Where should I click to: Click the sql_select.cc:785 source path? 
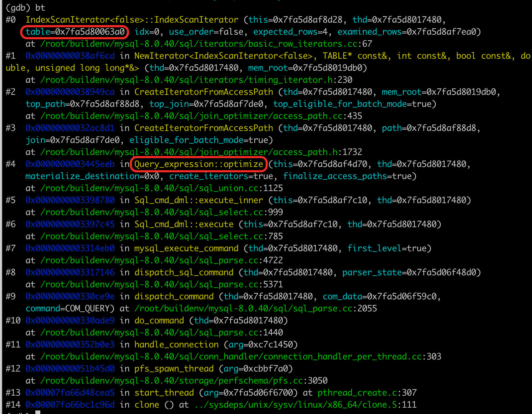(x=161, y=236)
